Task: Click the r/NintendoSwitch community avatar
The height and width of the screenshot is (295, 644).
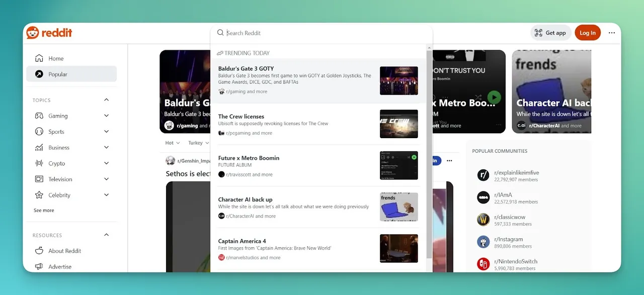Action: tap(483, 264)
